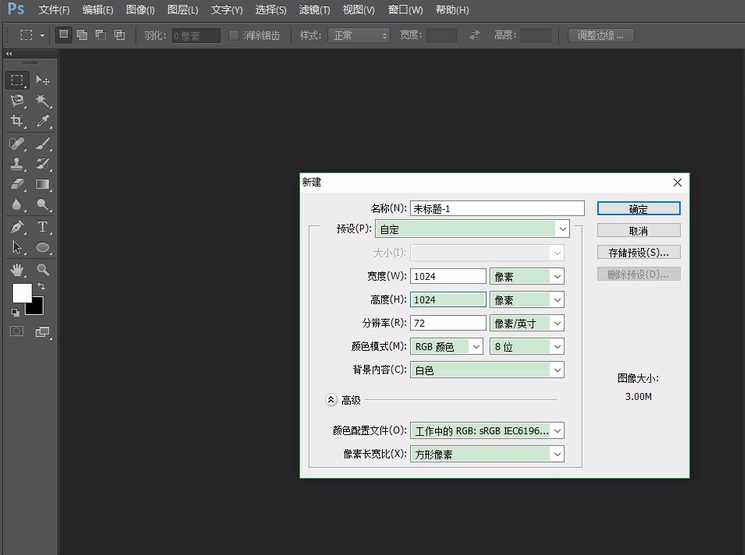Pick the Magic Wand tool
The image size is (745, 555).
(x=43, y=101)
